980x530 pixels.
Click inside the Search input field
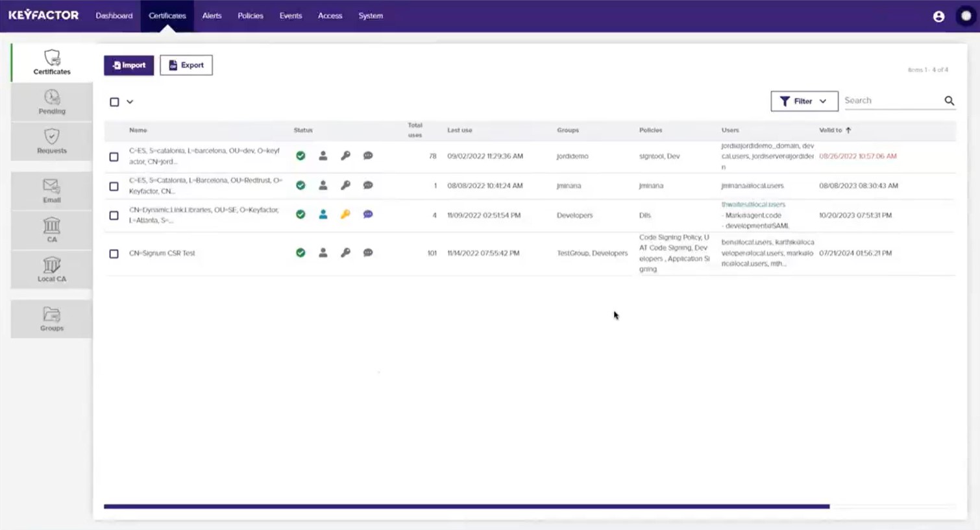coord(896,101)
